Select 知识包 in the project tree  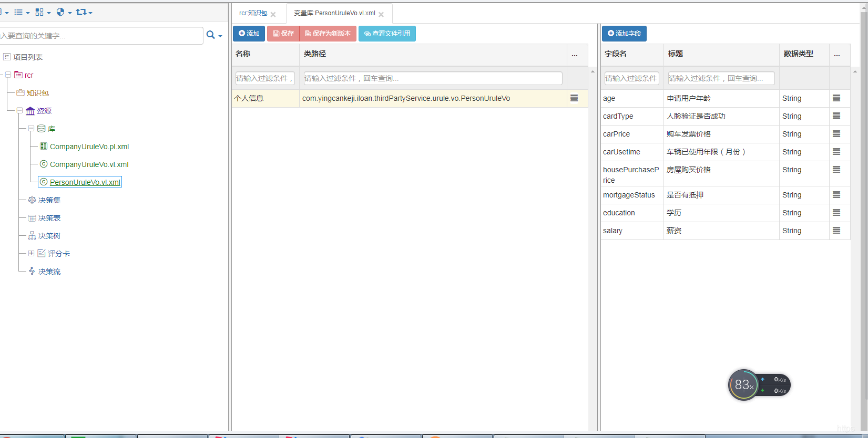click(x=37, y=93)
